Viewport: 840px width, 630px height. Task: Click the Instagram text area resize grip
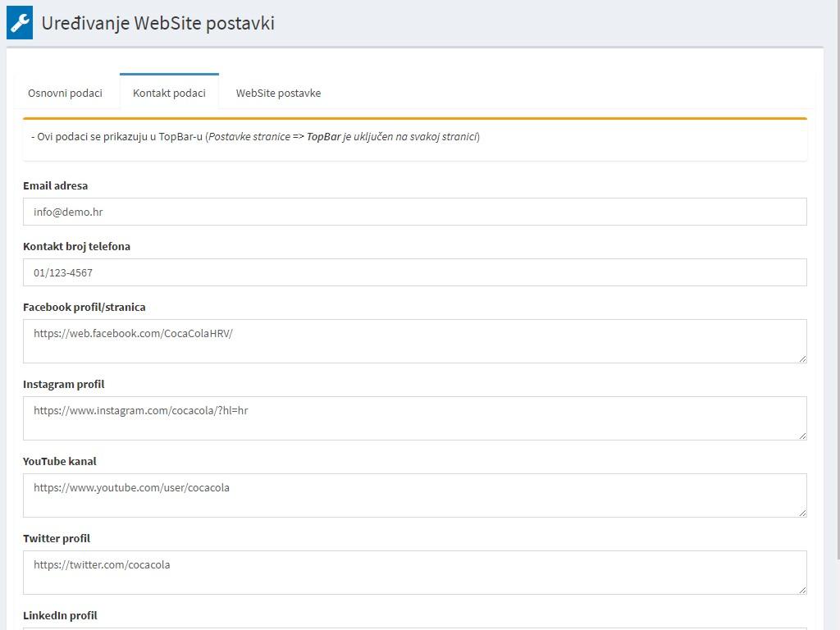pos(802,436)
